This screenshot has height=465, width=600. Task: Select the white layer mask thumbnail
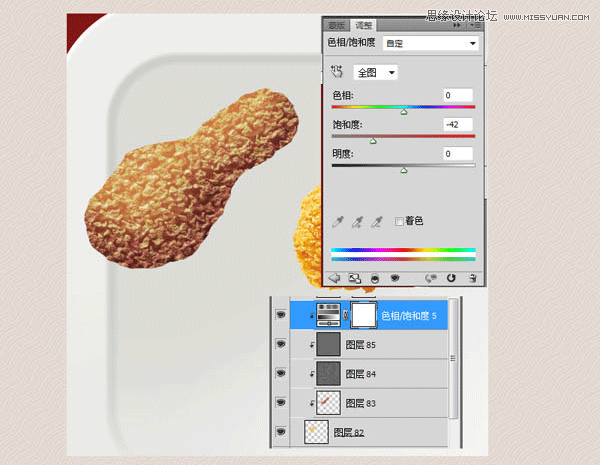(364, 315)
